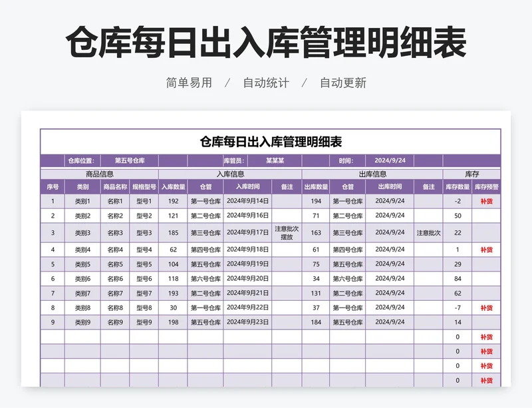Click the subtitle text 自动统计
This screenshot has width=532, height=408.
coord(266,83)
